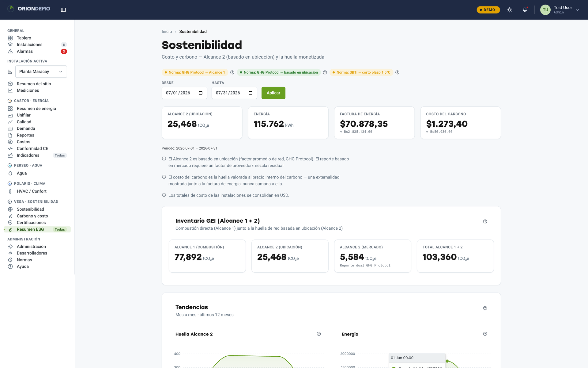Click the Agua droplet icon

click(10, 173)
